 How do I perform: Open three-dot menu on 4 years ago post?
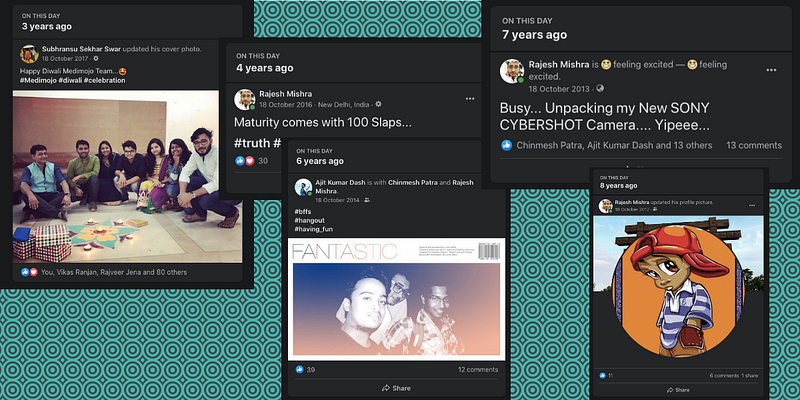(470, 99)
